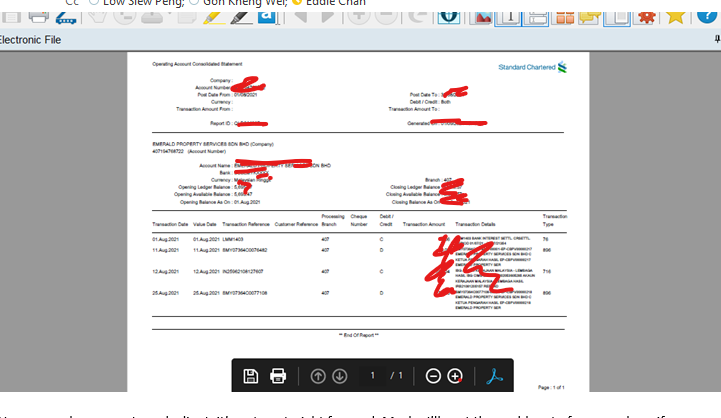
Task: Click the greyed stamp tool icon
Action: (152, 17)
